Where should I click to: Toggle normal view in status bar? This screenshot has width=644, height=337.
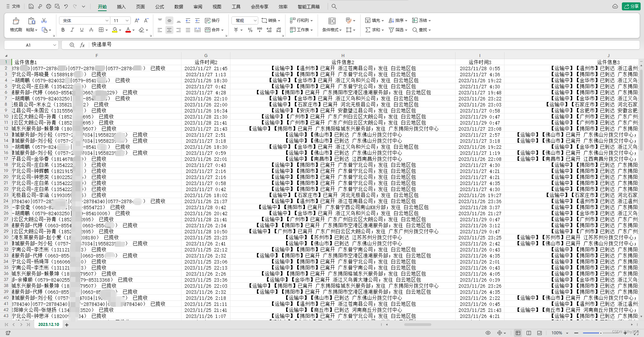tap(518, 333)
